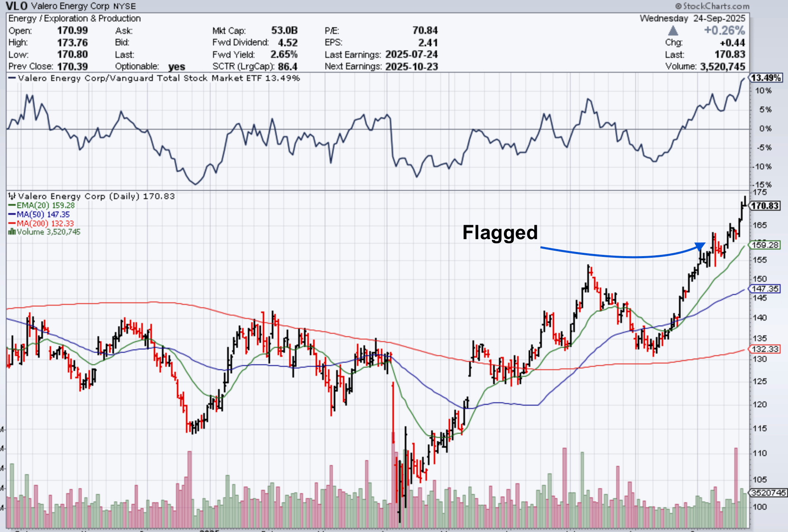
Task: Click the Last Earnings date 2025-07-24
Action: pyautogui.click(x=411, y=55)
